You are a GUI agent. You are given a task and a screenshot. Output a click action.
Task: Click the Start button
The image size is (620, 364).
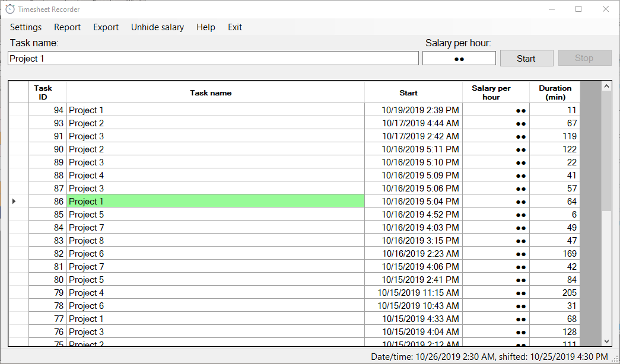pos(526,58)
